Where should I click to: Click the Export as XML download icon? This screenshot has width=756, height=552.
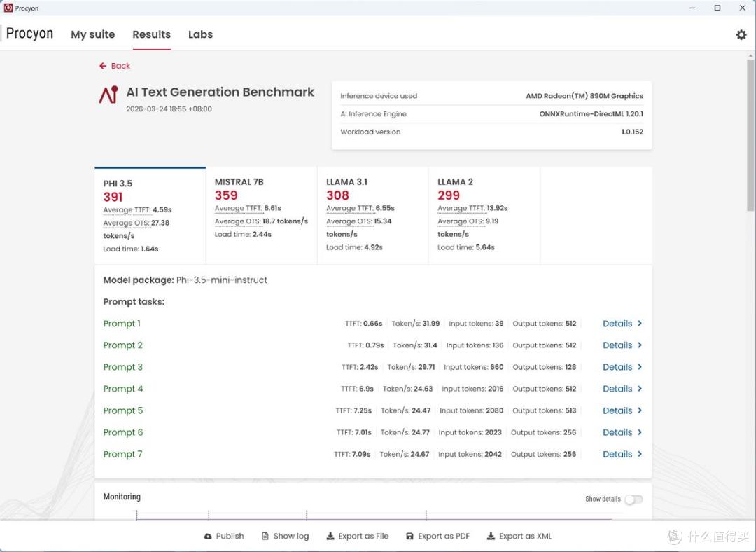coord(491,536)
